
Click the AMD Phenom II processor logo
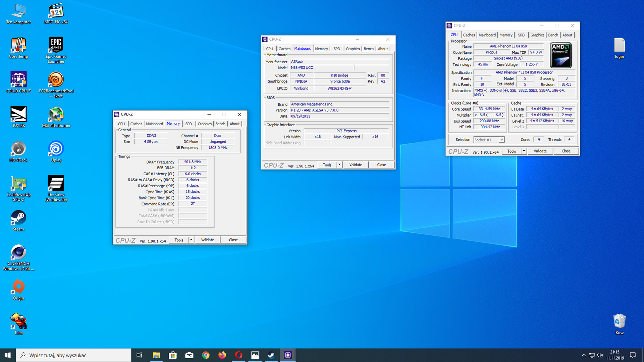(x=561, y=55)
